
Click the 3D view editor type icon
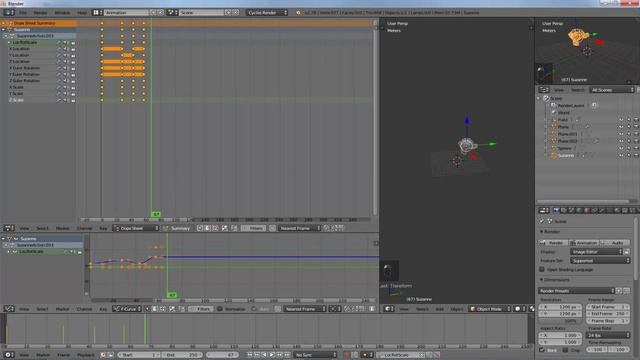coord(389,309)
